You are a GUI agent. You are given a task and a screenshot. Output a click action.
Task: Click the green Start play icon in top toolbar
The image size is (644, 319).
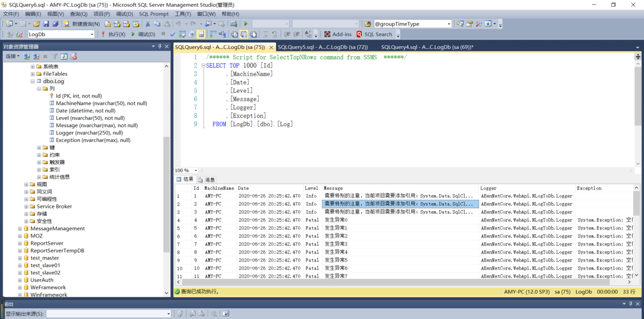[246, 24]
